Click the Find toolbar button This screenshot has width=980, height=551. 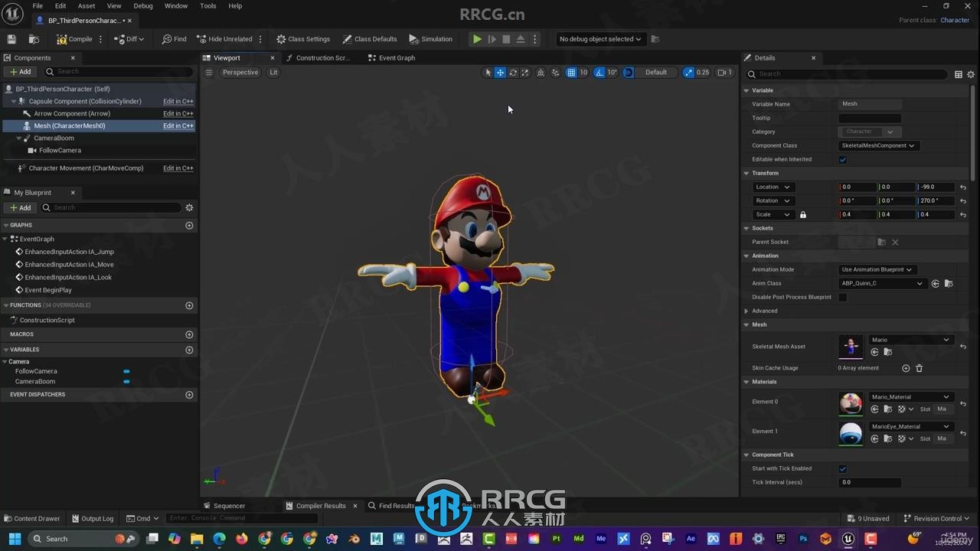click(x=175, y=39)
